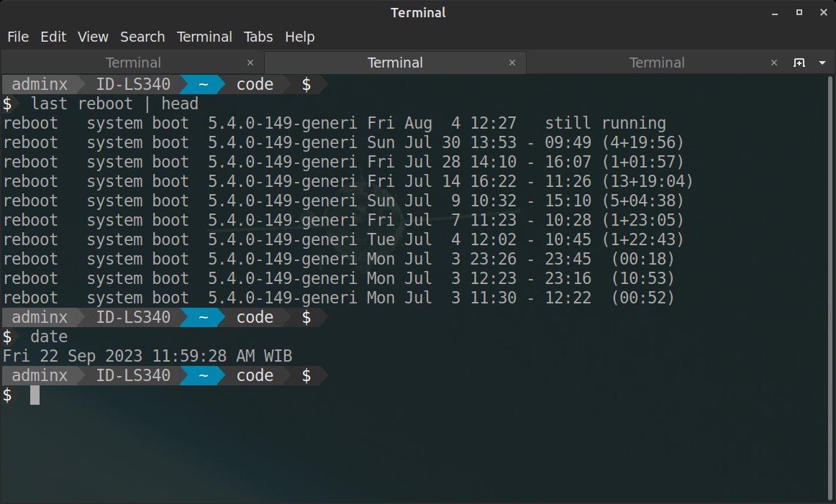Screen dimensions: 836x504
Task: Click the Tue Jul 4 12:02 row
Action: (343, 239)
